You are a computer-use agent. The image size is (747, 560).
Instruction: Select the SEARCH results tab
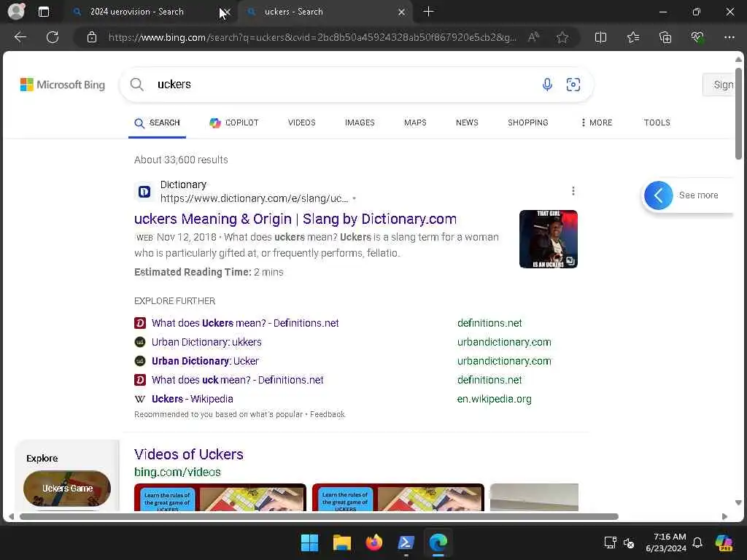[x=158, y=122]
